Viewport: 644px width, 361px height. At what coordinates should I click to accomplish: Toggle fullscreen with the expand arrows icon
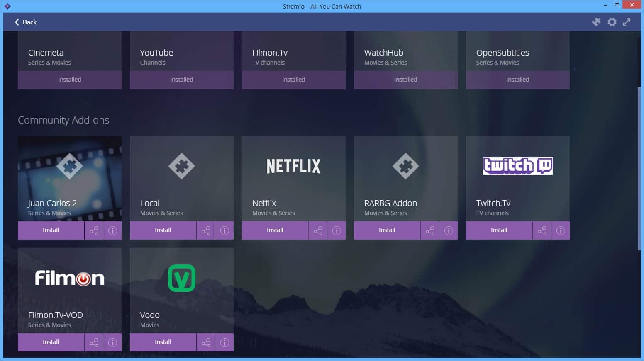(x=627, y=22)
